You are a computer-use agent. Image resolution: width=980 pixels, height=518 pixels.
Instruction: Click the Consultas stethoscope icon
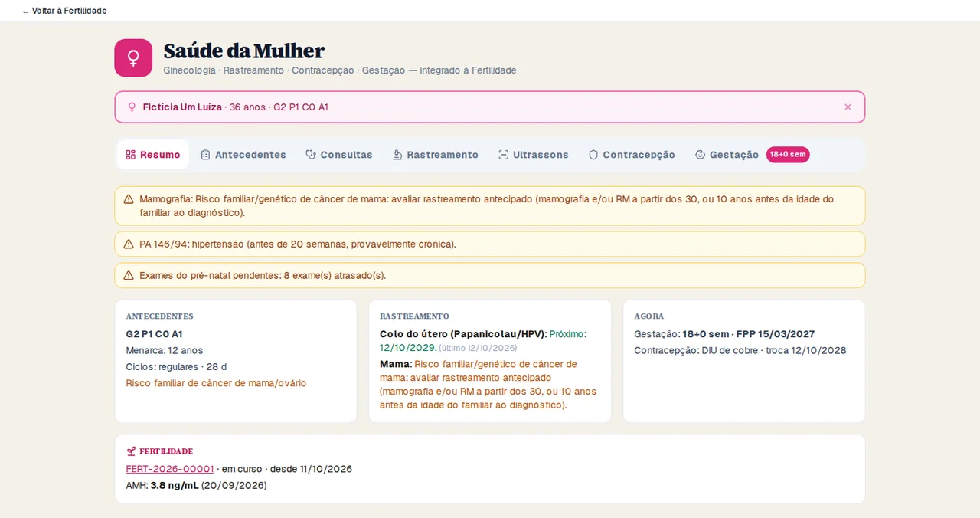[x=311, y=155]
